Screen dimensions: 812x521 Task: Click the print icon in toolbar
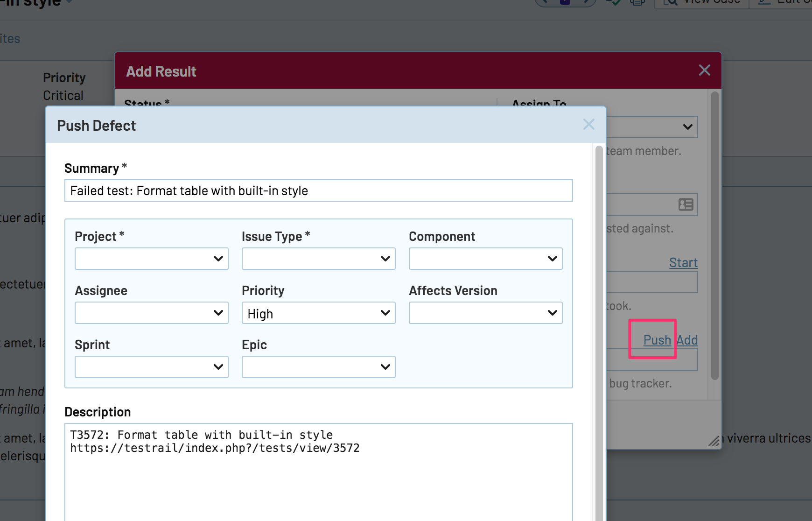click(637, 2)
